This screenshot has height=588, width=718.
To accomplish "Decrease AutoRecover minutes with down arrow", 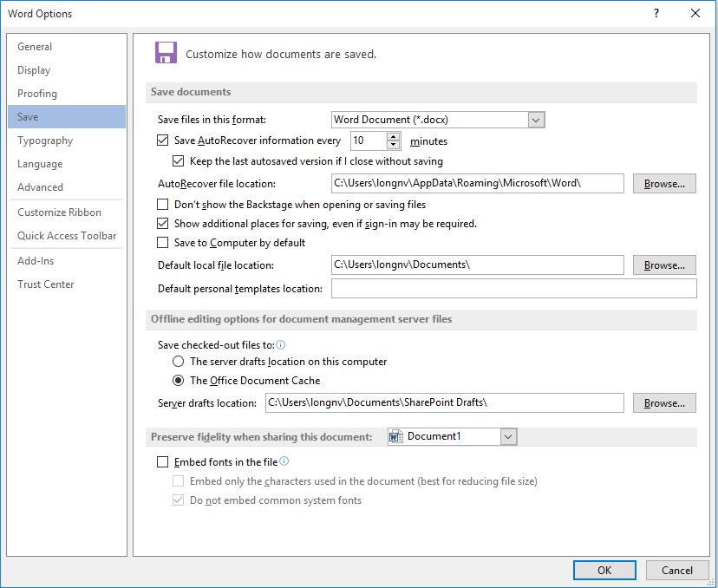I will pyautogui.click(x=394, y=145).
